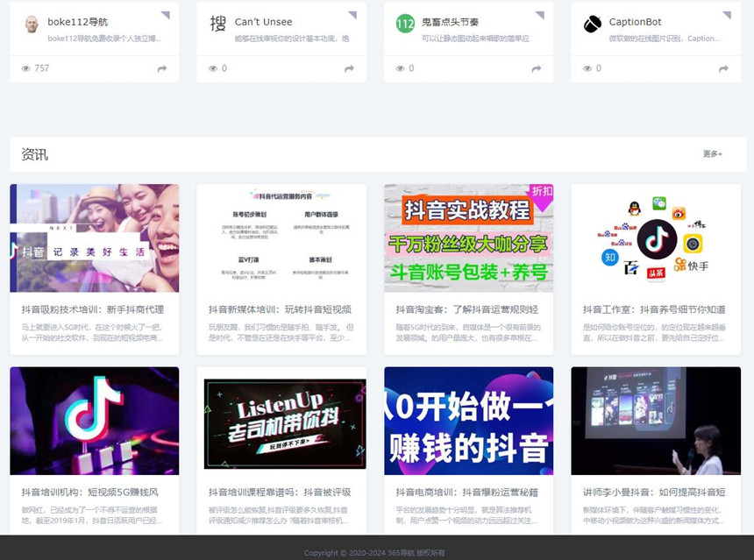Open the 抖音实战教程 thumbnail
This screenshot has height=560, width=754.
click(469, 238)
